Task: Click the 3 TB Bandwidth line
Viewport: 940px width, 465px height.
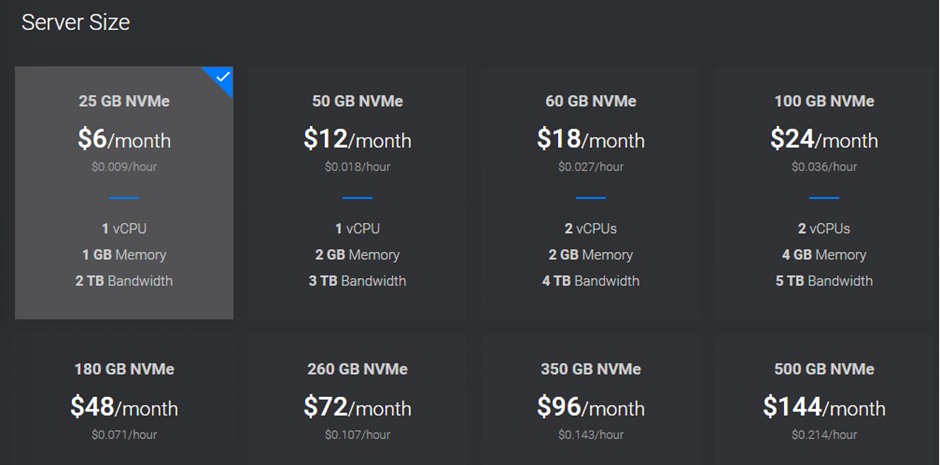Action: click(357, 280)
